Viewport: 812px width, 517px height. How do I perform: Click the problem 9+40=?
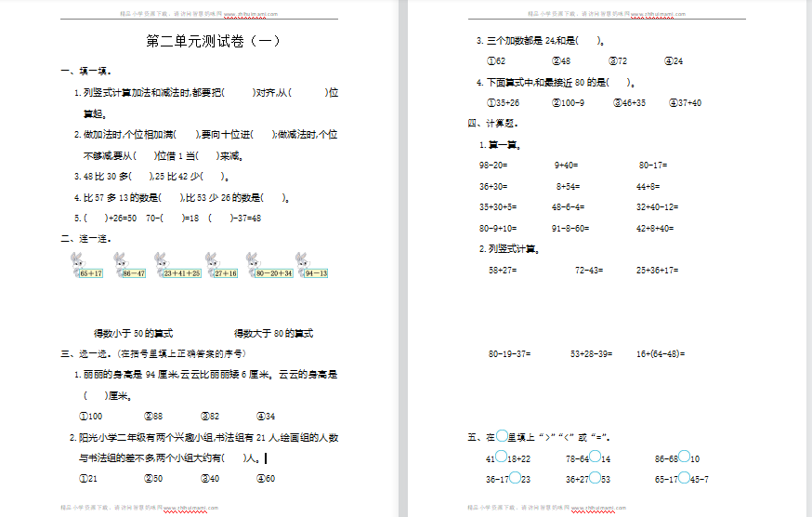(566, 166)
